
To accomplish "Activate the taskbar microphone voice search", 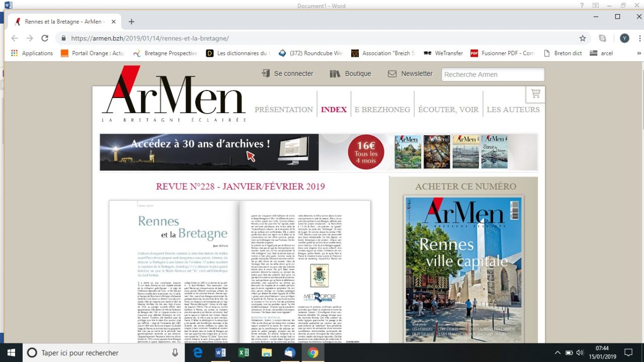I will coord(175,353).
